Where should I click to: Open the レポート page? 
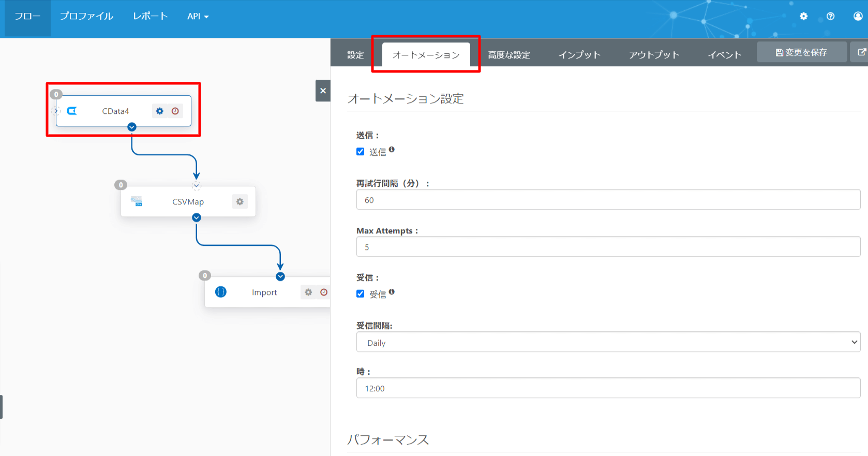tap(151, 17)
